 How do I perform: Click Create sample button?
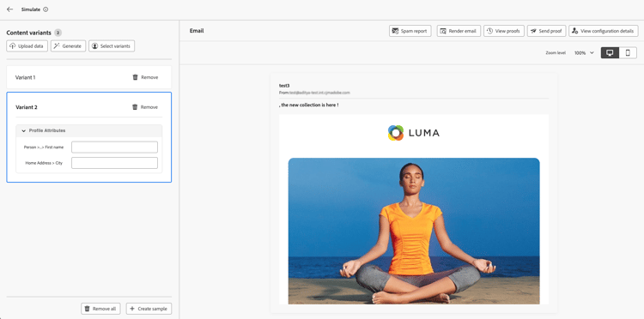149,309
